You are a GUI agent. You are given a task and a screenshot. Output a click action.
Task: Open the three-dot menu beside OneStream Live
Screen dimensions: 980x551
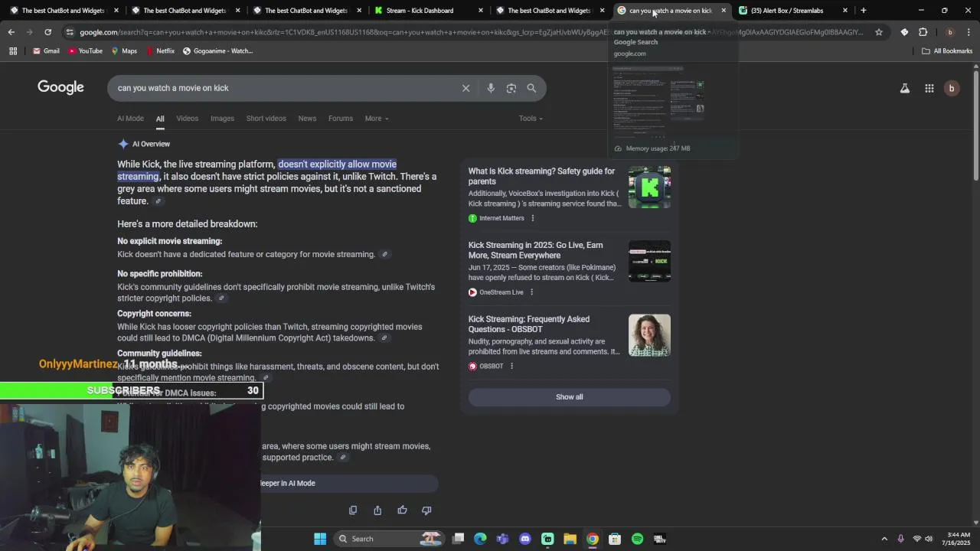click(531, 292)
